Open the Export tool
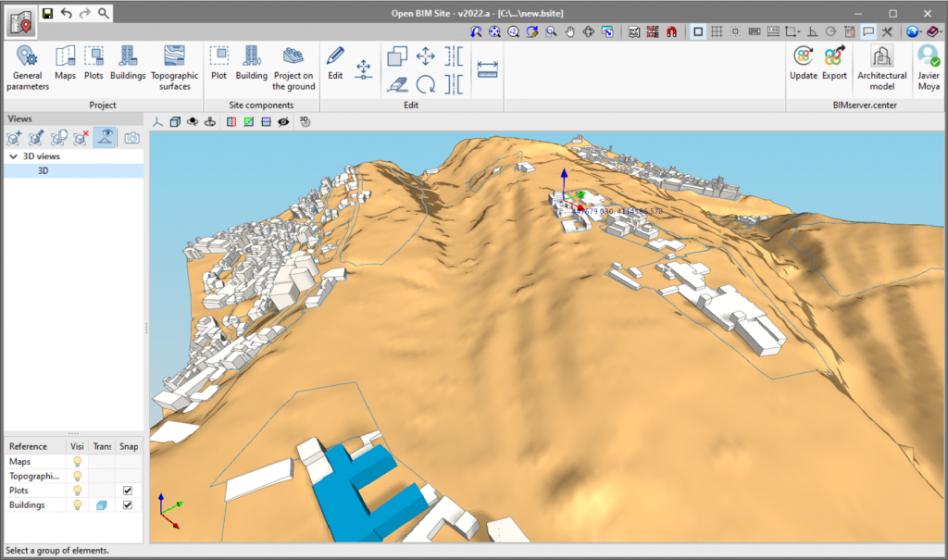948x560 pixels. 834,63
